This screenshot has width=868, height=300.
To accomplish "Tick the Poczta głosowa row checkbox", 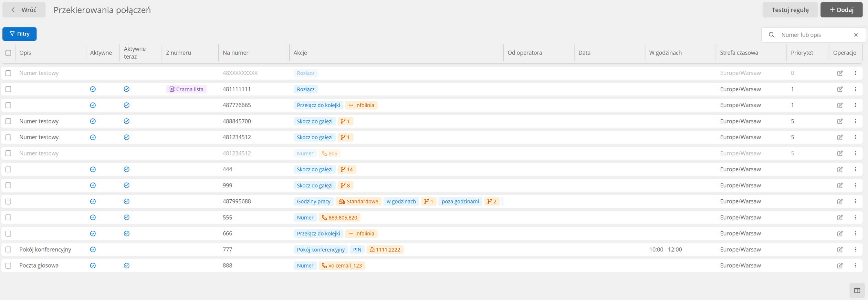I will coord(8,266).
